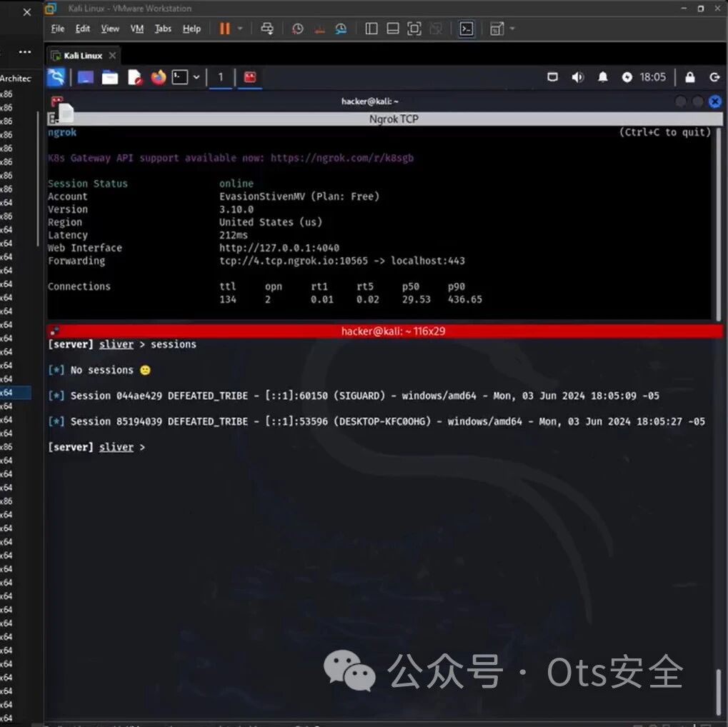Toggle the library sidebar view icon
Viewport: 728px width, 727px height.
pyautogui.click(x=371, y=29)
